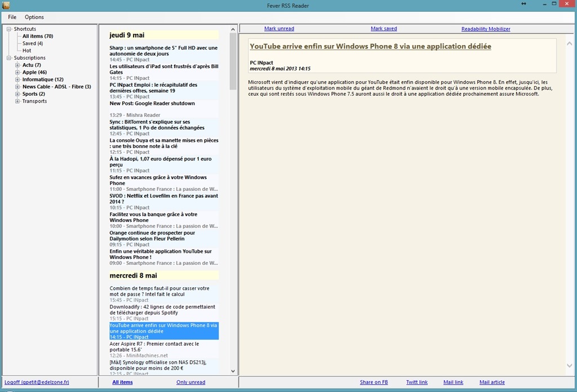Select the Informatique (12) group

point(43,79)
